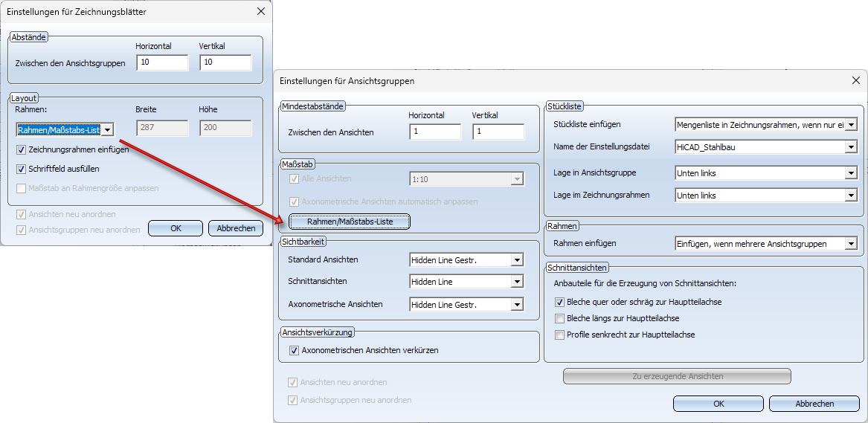Toggle Ansichten neu anordnen in Ansichtsgruppen dialog
This screenshot has height=423, width=868.
click(292, 382)
